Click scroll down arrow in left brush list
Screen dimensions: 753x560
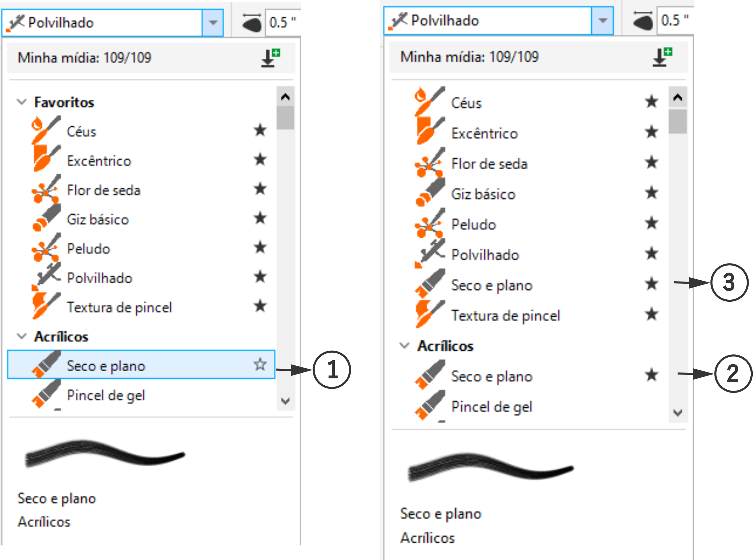point(285,401)
